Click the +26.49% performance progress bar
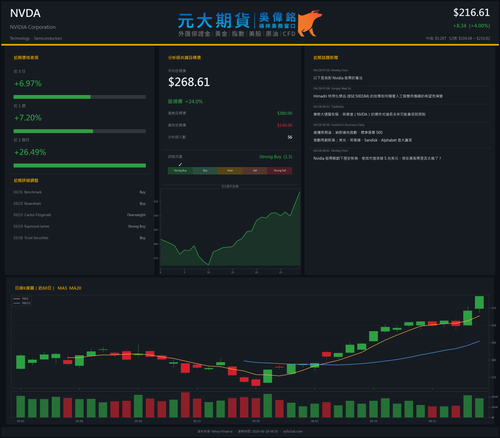The height and width of the screenshot is (438, 500). pyautogui.click(x=80, y=166)
